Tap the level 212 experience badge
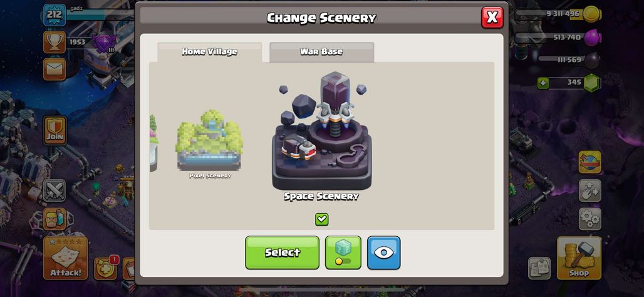Viewport: 644px width, 297px height. pyautogui.click(x=55, y=15)
